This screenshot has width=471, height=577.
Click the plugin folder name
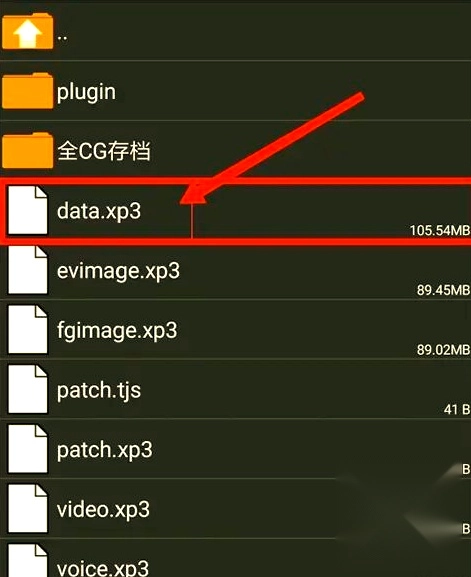tap(86, 92)
